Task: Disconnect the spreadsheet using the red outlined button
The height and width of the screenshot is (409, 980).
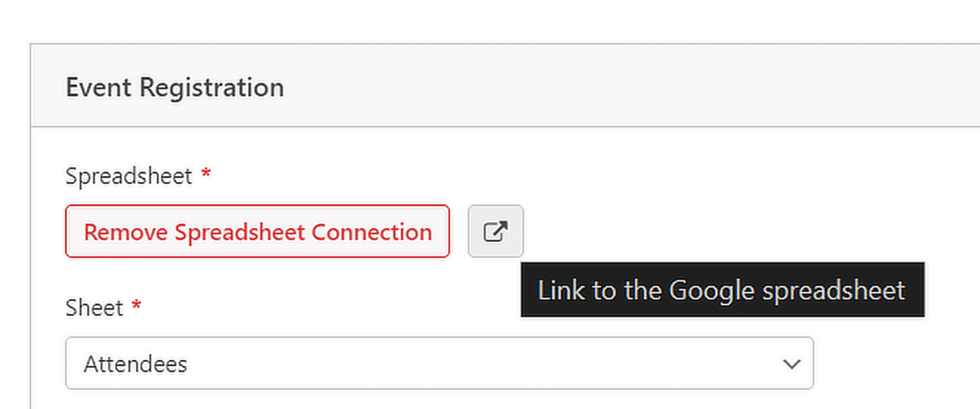Action: click(x=257, y=232)
